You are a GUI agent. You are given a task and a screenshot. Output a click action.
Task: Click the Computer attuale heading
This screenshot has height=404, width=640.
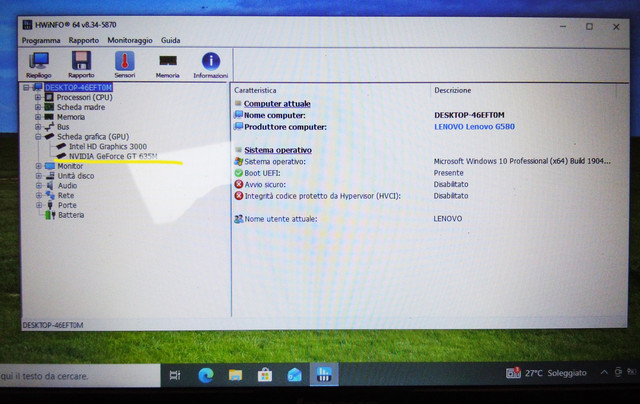point(277,104)
